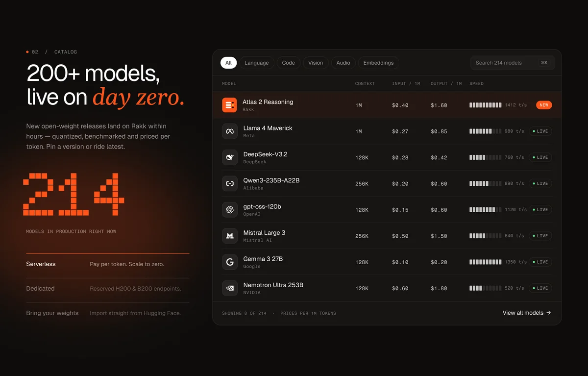
Task: Click the OpenAI logo beside gpt-oss-120b
Action: tap(230, 210)
